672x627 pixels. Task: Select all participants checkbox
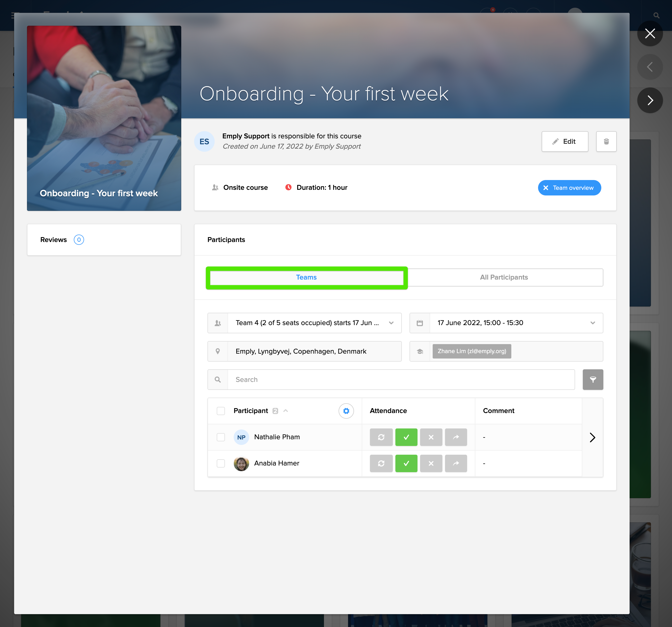(221, 410)
